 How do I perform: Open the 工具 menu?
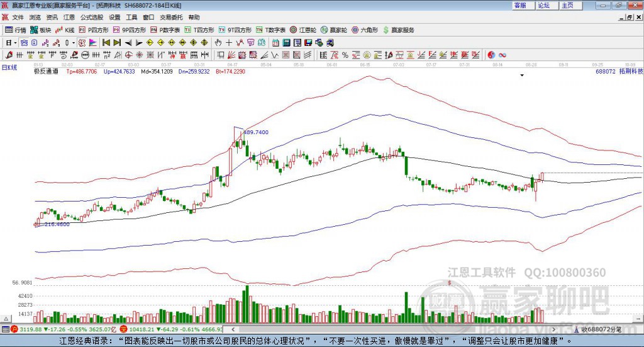pos(131,17)
